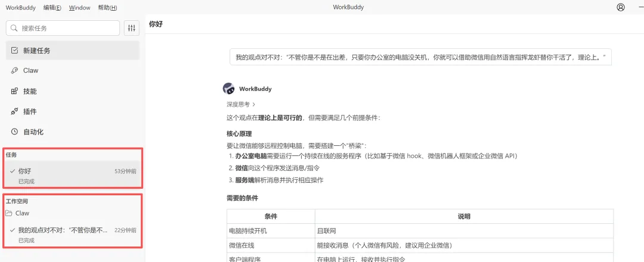The image size is (644, 262).
Task: Open the 技能 section
Action: click(x=73, y=91)
